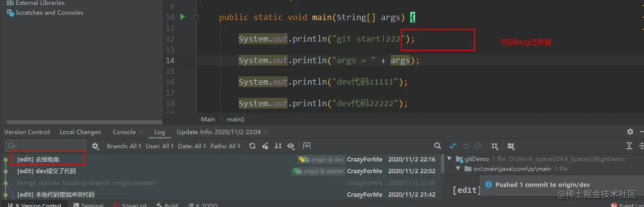
Task: Click the commit log search field
Action: pos(46,146)
